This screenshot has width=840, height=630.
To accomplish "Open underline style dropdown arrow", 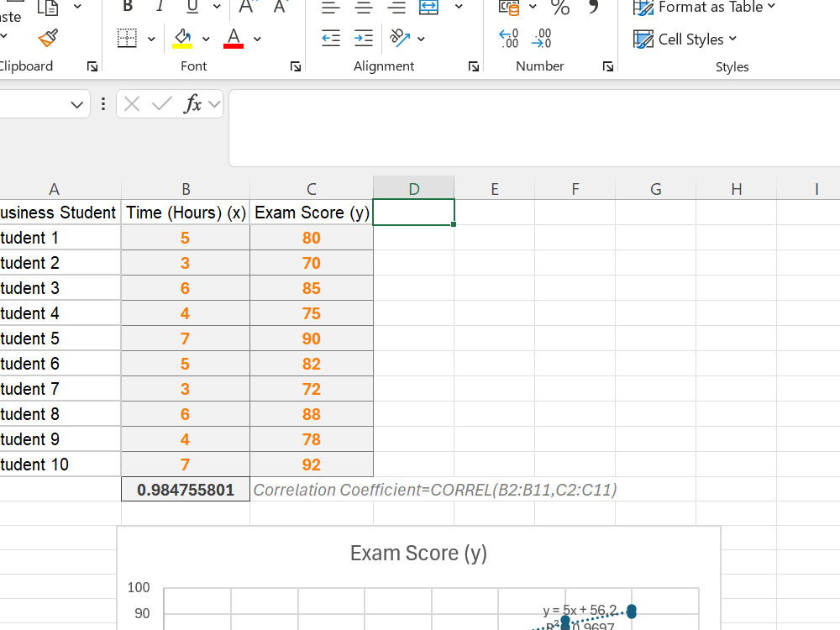I will click(217, 7).
